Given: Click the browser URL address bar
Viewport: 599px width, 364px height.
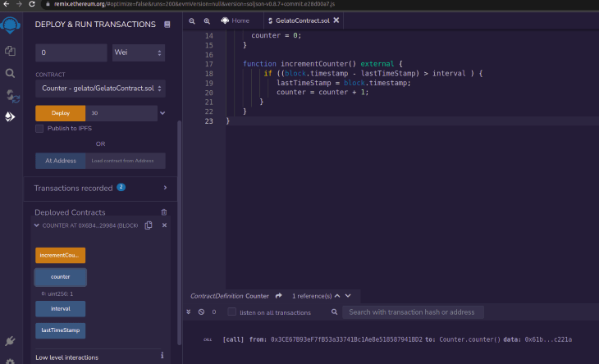Looking at the screenshot, I should tap(194, 4).
